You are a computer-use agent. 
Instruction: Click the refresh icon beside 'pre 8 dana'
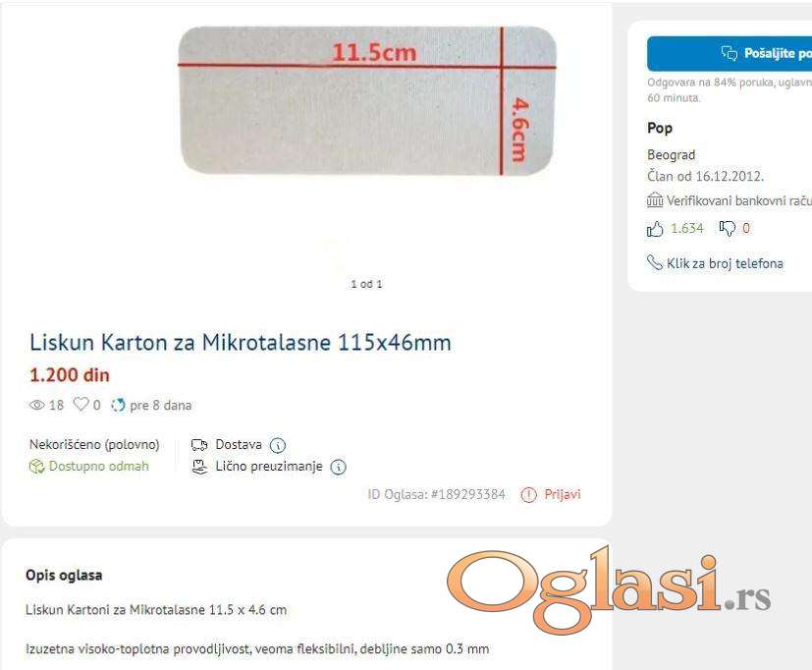[118, 405]
